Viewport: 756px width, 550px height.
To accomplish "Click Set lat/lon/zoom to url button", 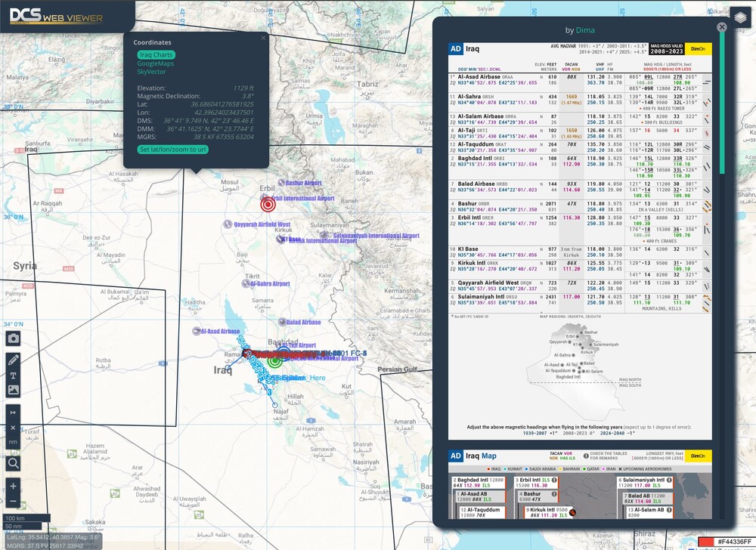I will 172,150.
